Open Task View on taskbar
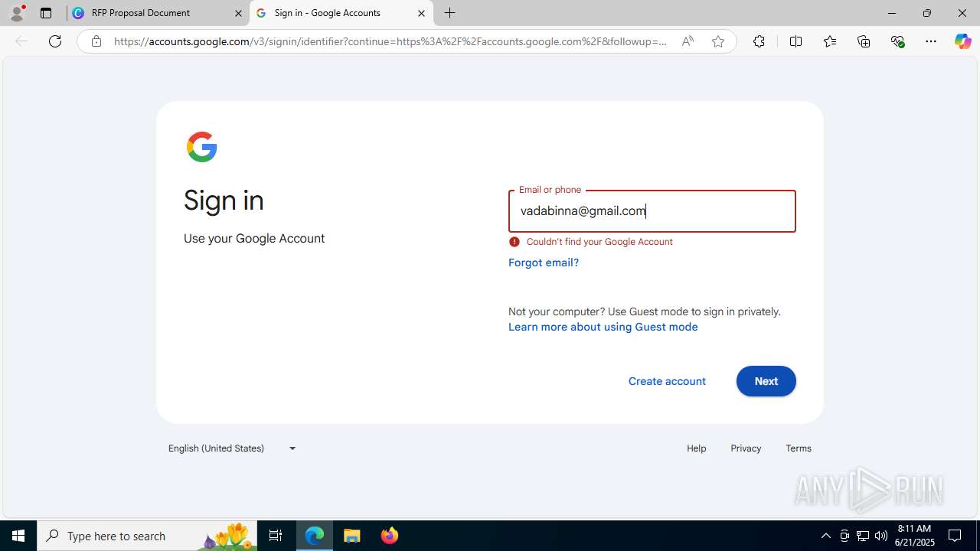The image size is (980, 551). pyautogui.click(x=276, y=536)
